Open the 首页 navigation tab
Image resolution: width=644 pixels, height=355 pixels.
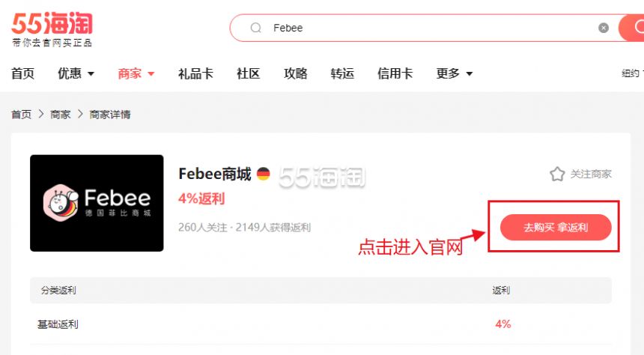click(22, 73)
